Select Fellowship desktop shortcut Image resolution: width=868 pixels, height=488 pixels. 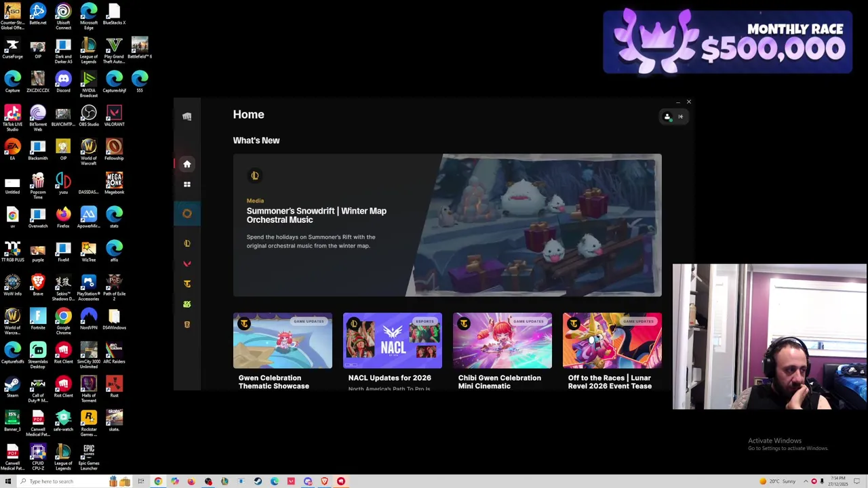114,150
